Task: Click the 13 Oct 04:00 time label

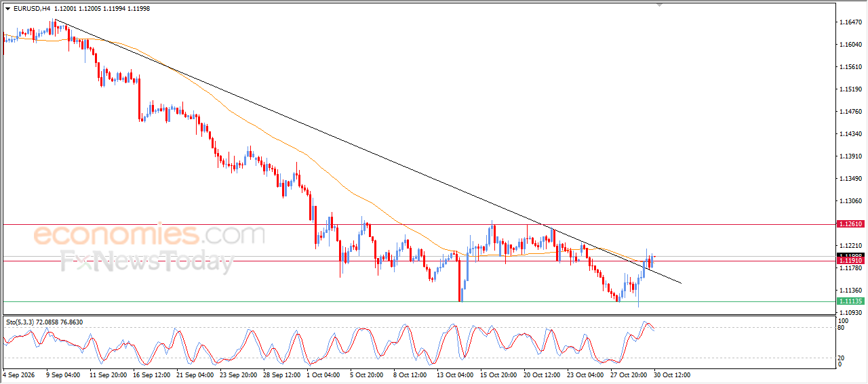Action: (x=456, y=374)
